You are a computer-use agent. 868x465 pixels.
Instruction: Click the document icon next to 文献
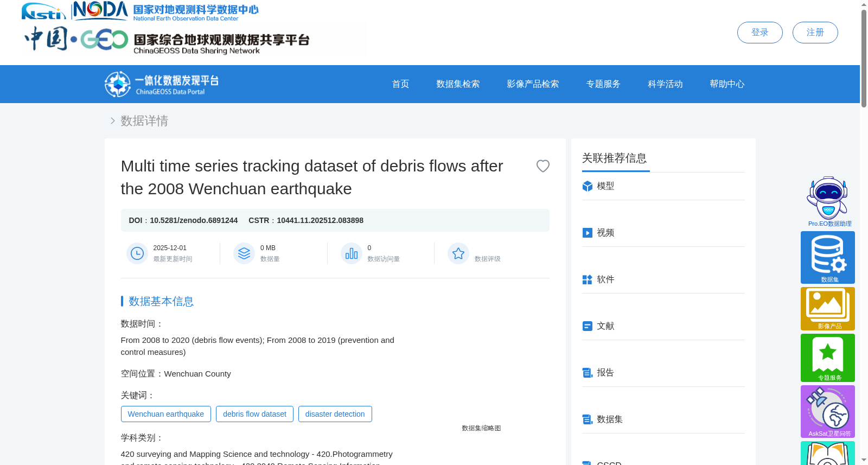[x=587, y=326]
